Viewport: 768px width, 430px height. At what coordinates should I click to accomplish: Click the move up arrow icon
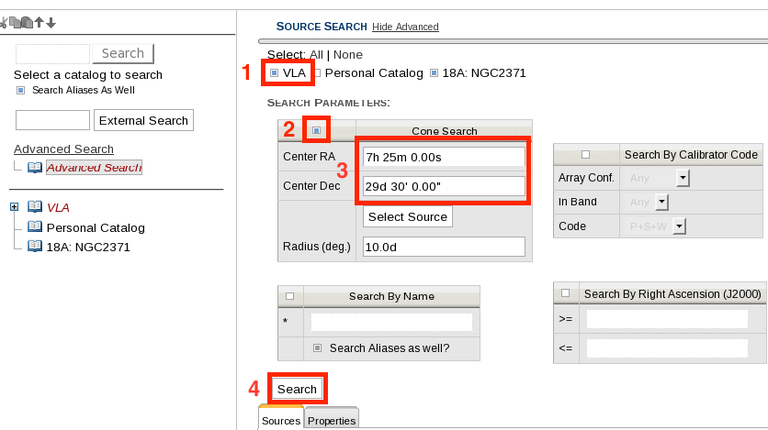(x=38, y=23)
